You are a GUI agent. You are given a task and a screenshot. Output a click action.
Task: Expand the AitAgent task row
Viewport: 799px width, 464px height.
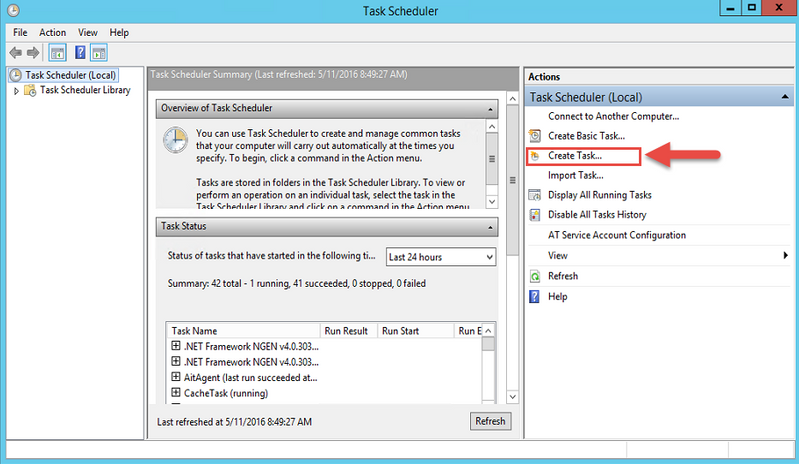[x=176, y=377]
